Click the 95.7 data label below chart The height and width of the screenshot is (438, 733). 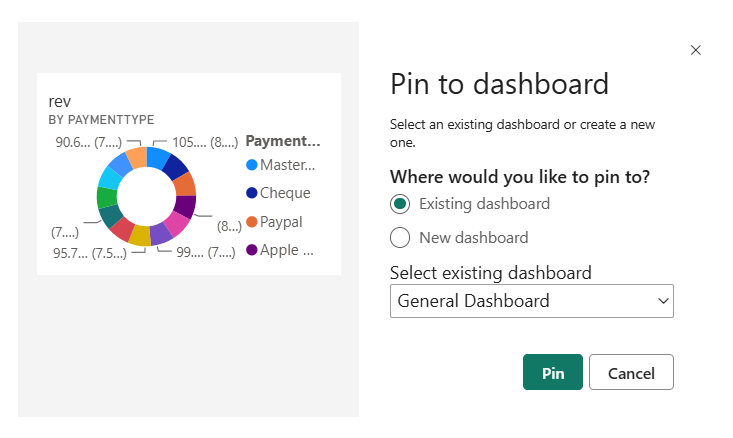point(70,252)
